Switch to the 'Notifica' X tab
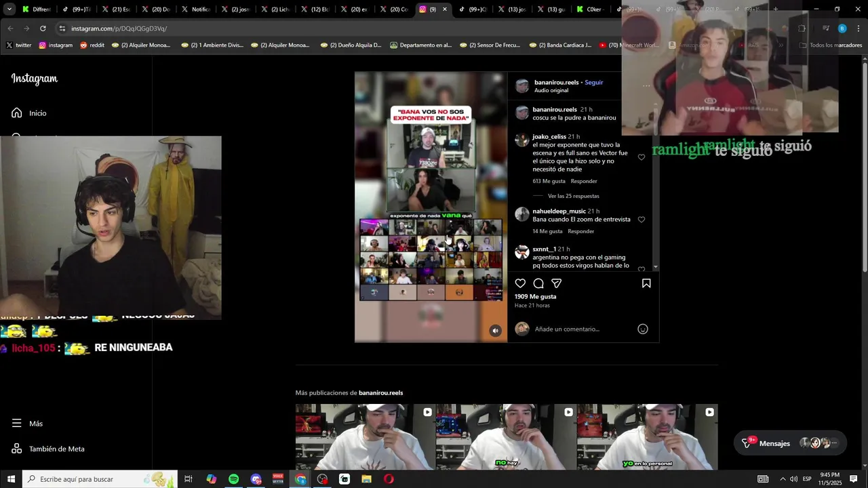Image resolution: width=868 pixels, height=488 pixels. pyautogui.click(x=195, y=9)
